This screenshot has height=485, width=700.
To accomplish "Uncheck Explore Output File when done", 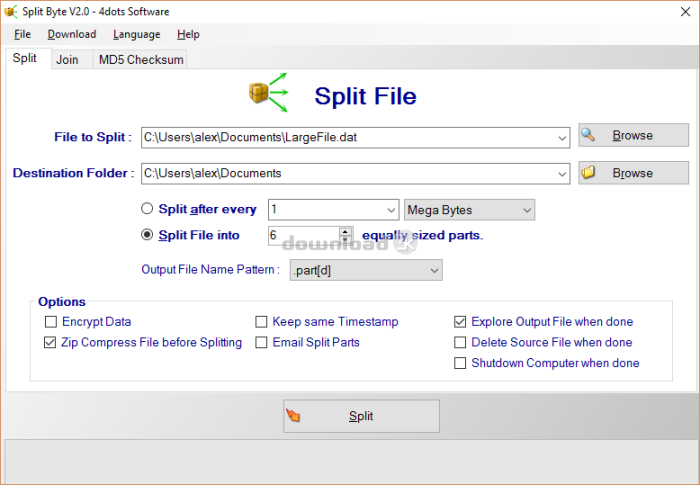I will pyautogui.click(x=460, y=322).
